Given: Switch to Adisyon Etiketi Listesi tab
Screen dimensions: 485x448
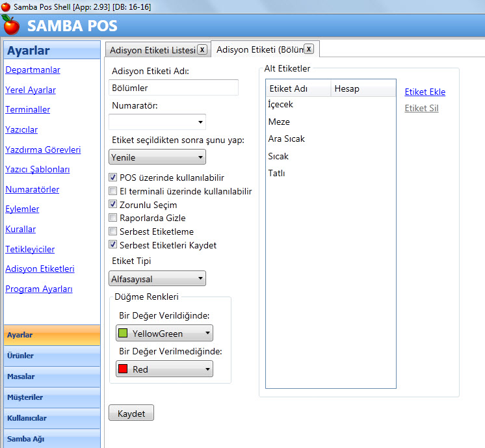Looking at the screenshot, I should [153, 50].
